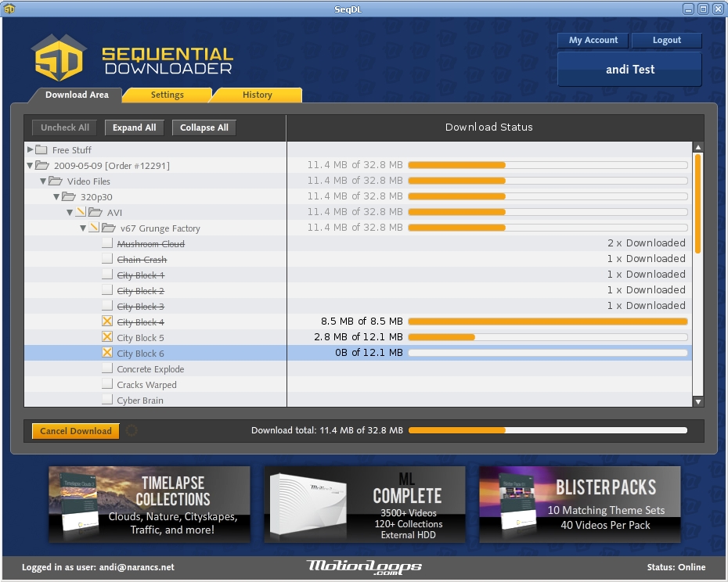The height and width of the screenshot is (582, 728).
Task: Click the City Block 5 progress bar
Action: 548,337
